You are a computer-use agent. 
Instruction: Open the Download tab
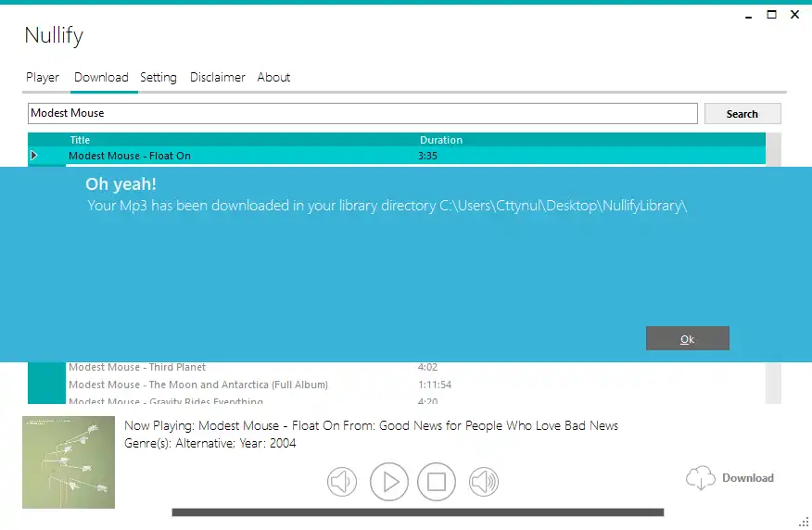pyautogui.click(x=102, y=78)
